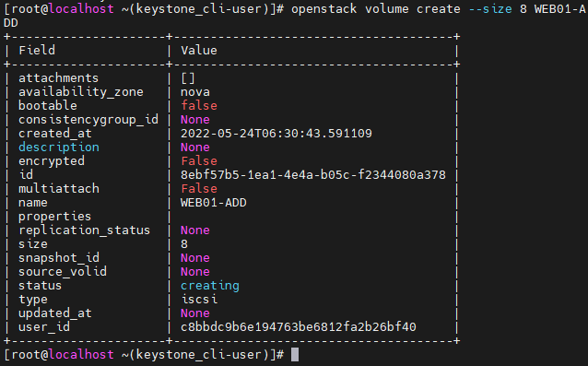588x366 pixels.
Task: Click the 'None' value for consistencygroup_id
Action: pyautogui.click(x=195, y=120)
